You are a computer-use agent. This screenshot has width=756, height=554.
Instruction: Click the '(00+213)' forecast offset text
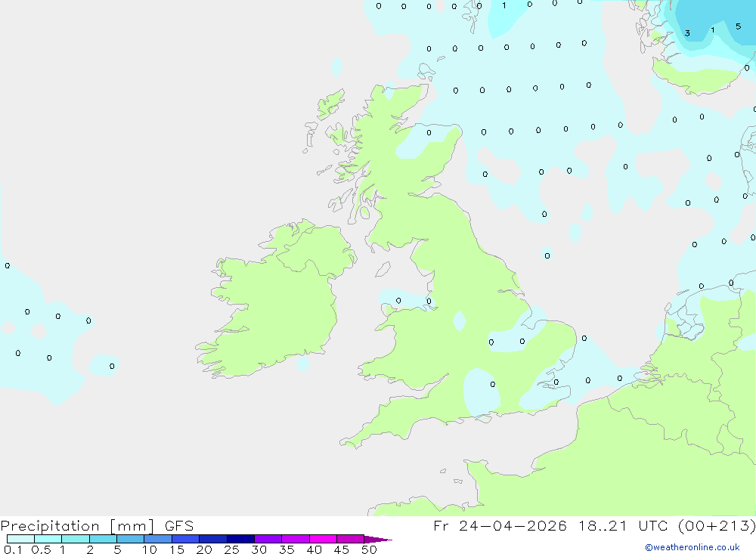point(717,525)
